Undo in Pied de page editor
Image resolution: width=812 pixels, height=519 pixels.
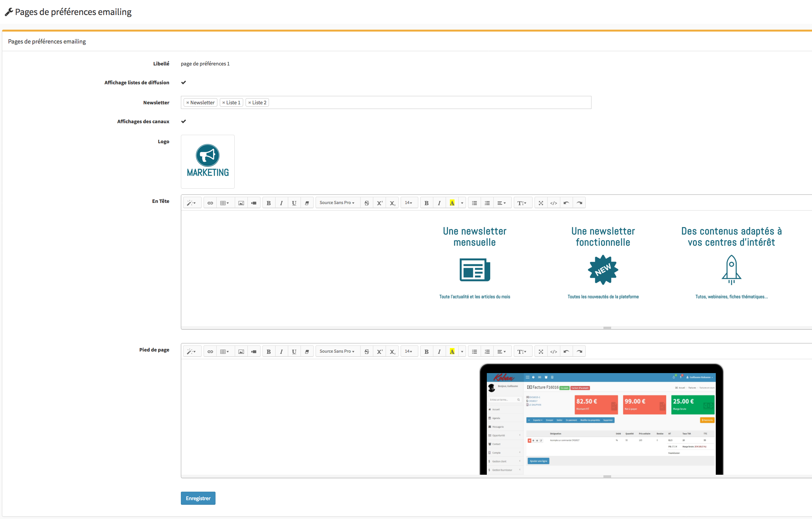point(566,352)
